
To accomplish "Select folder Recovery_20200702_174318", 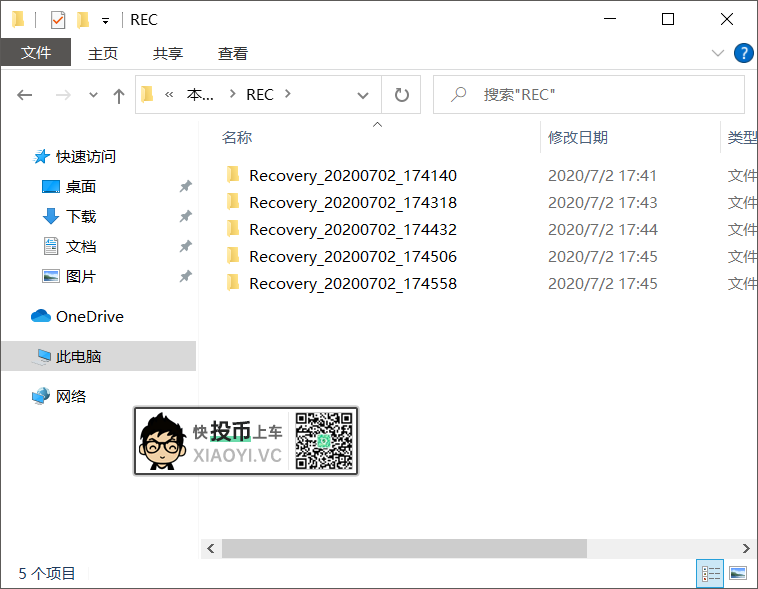I will 352,203.
